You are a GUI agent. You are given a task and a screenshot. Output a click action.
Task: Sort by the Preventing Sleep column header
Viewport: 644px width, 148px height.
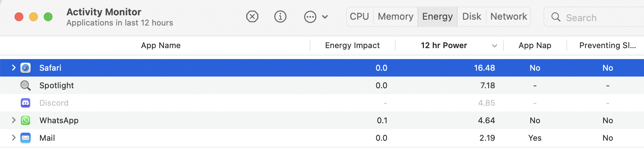coord(608,45)
